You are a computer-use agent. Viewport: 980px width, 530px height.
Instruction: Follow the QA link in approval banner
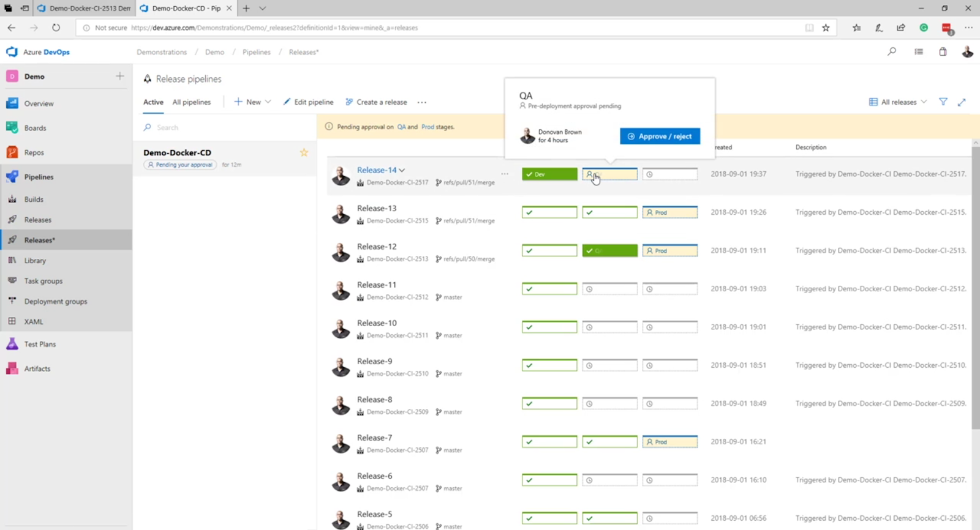click(x=401, y=127)
